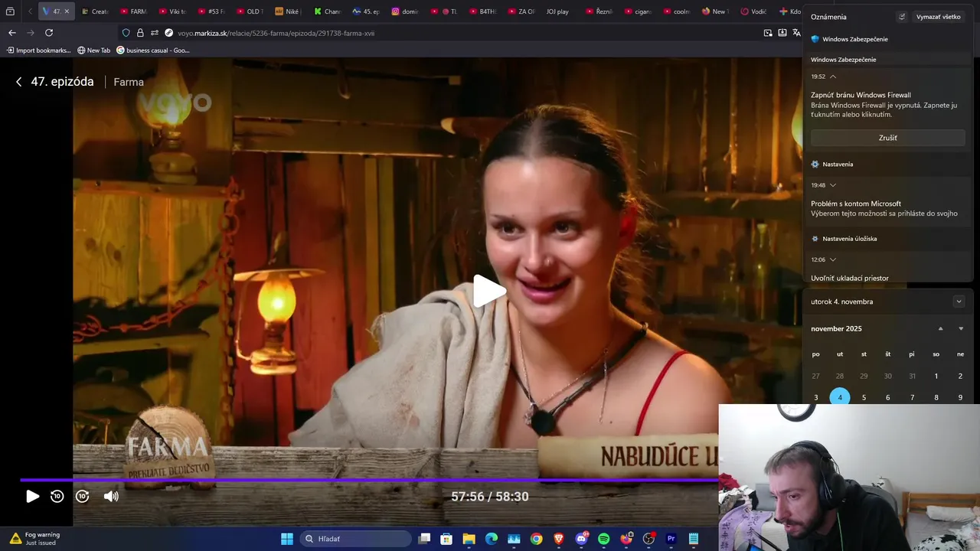Open Brave browser from the taskbar

(558, 539)
